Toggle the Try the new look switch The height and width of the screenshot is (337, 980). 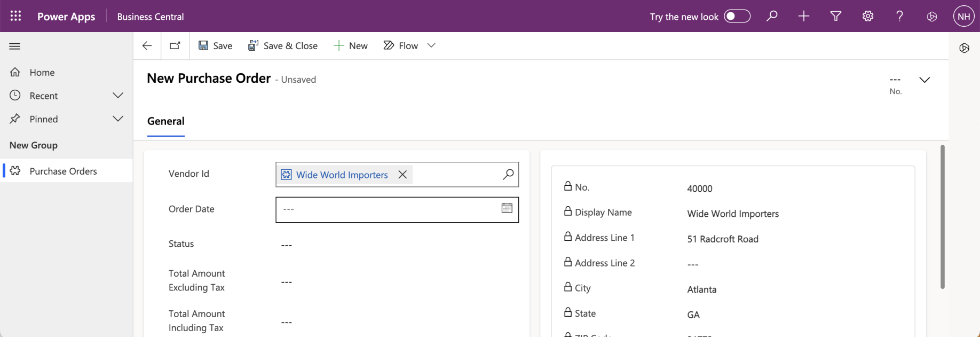pos(737,16)
